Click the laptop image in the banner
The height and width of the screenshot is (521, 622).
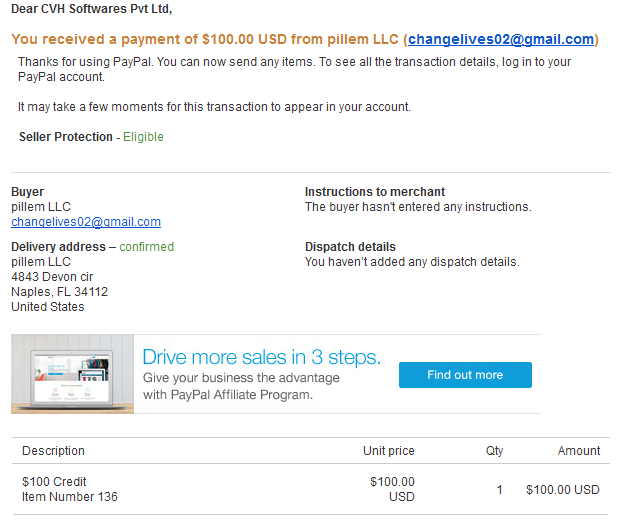[73, 374]
